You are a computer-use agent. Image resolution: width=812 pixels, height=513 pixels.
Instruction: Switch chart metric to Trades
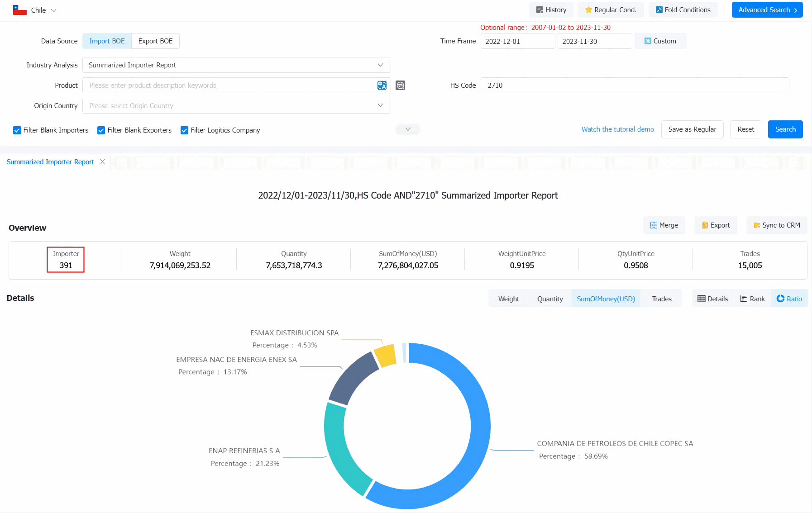(x=661, y=299)
